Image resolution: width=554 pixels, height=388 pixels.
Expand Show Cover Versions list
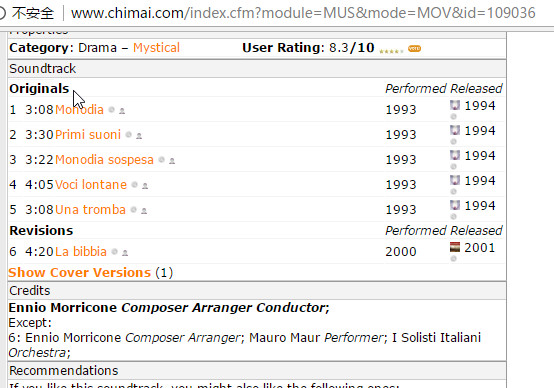pyautogui.click(x=79, y=272)
